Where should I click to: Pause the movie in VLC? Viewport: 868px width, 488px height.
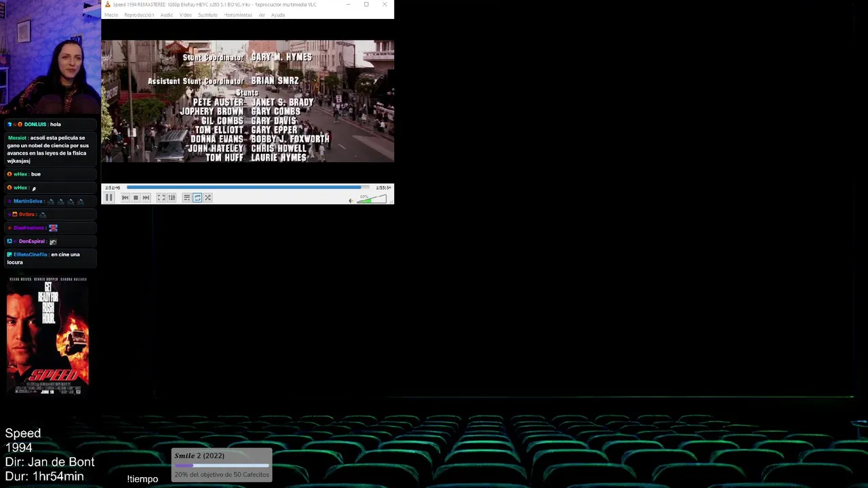109,197
